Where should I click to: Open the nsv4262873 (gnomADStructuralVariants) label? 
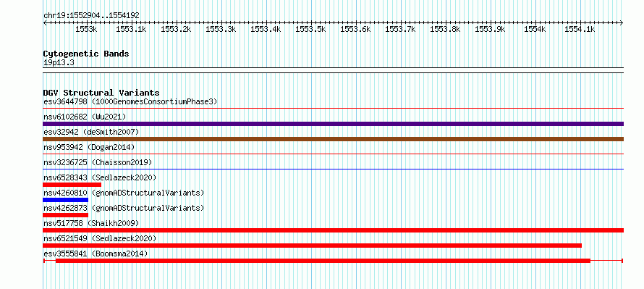point(124,208)
